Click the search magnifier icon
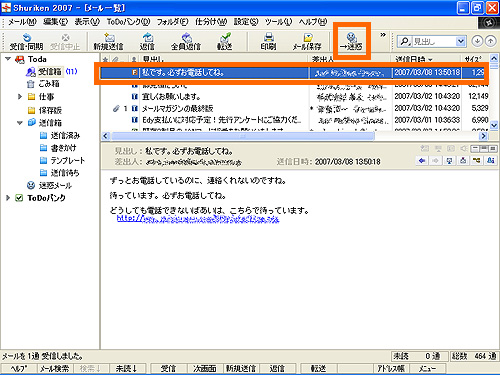This screenshot has width=500, height=375. tap(404, 41)
